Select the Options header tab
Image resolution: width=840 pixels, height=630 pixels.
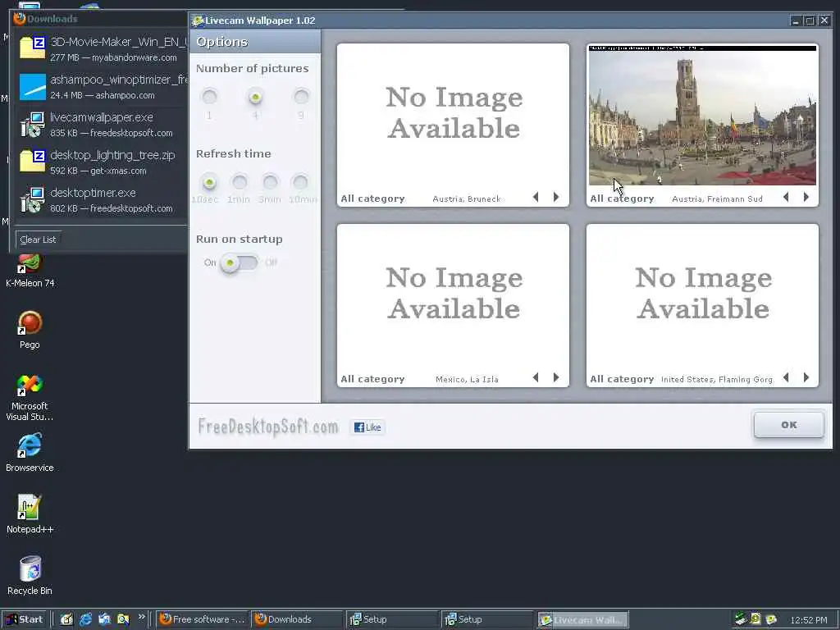(x=255, y=42)
